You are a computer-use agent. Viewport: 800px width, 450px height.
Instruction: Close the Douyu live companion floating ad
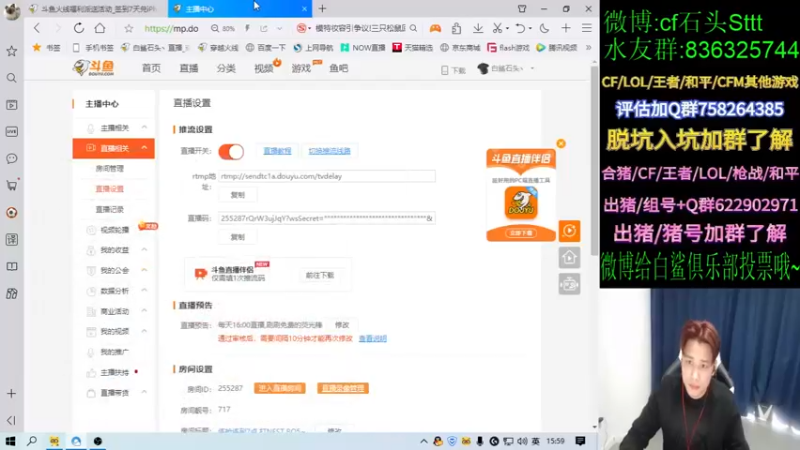561,144
